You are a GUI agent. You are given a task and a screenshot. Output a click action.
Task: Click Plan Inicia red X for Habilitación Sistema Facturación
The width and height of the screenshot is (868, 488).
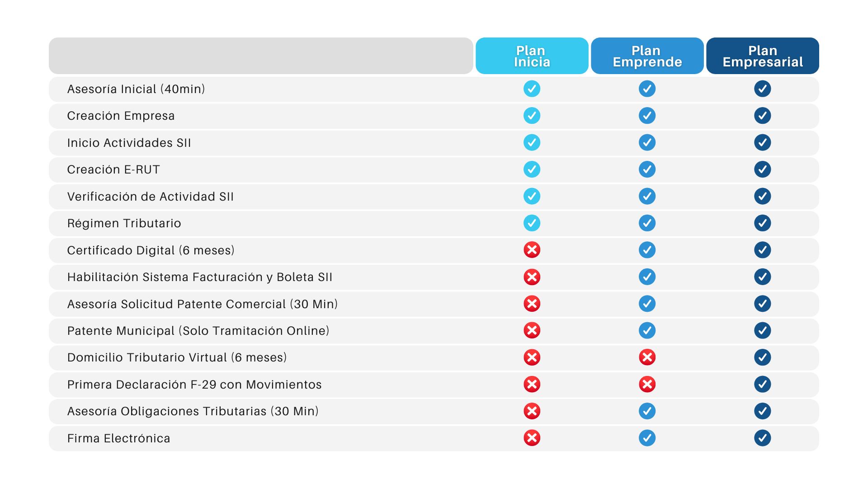(532, 277)
